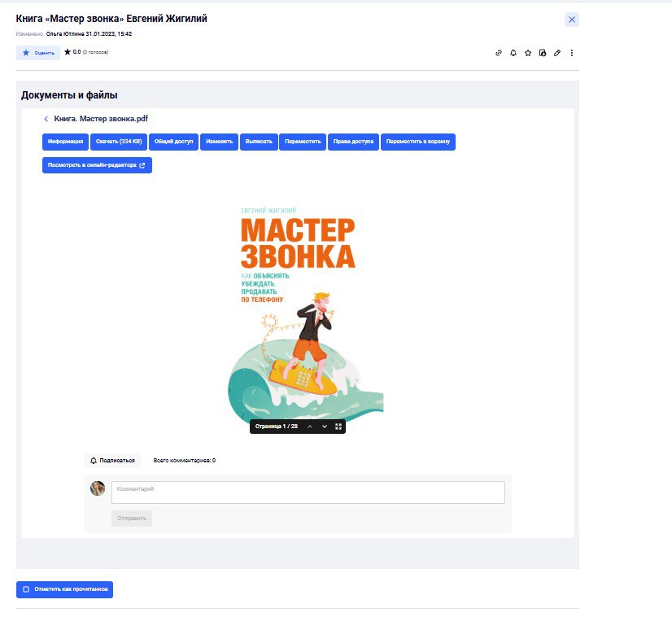Edit the page with the pencil icon

[x=557, y=53]
